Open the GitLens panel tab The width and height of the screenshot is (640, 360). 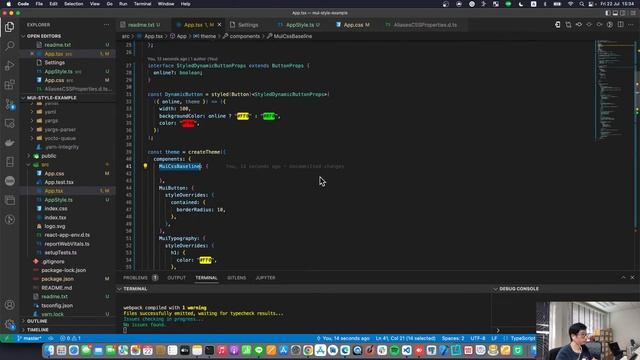click(236, 278)
